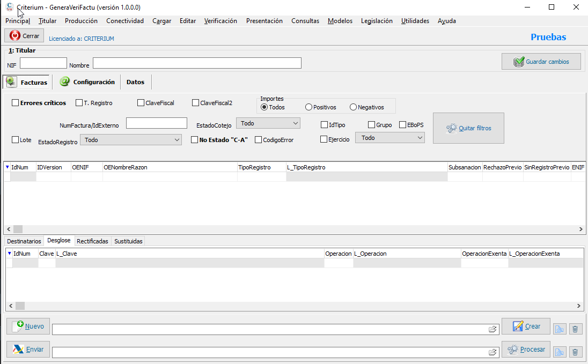Click the Desglose grid right scroll arrow
The width and height of the screenshot is (588, 364).
pyautogui.click(x=579, y=306)
